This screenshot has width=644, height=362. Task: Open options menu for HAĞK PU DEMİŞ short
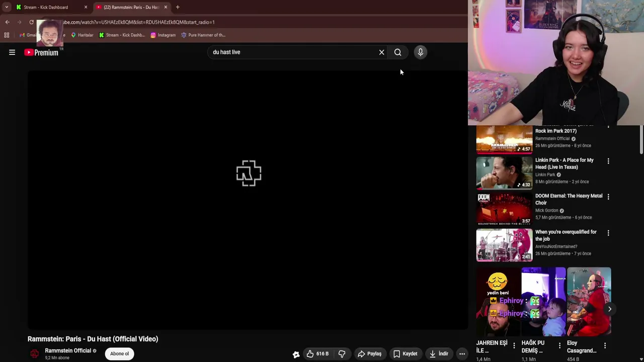pyautogui.click(x=559, y=345)
